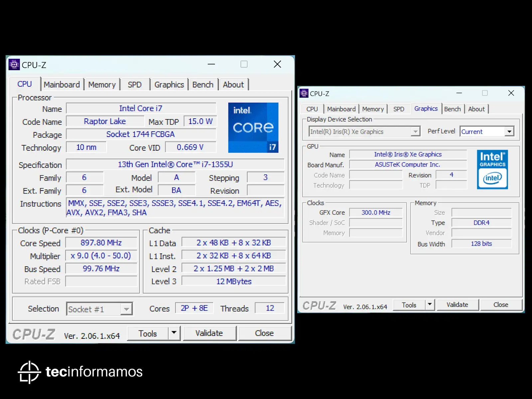Switch to the CPU tab in the graphics window

[312, 109]
